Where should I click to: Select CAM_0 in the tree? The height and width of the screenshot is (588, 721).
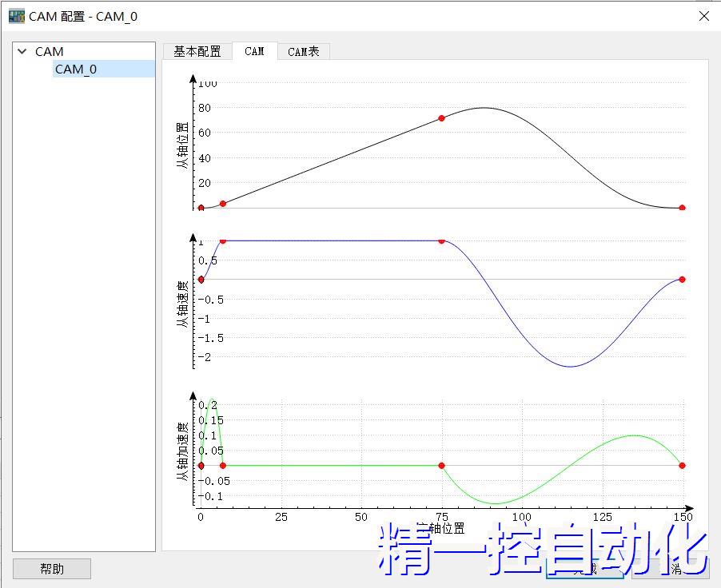click(x=76, y=70)
